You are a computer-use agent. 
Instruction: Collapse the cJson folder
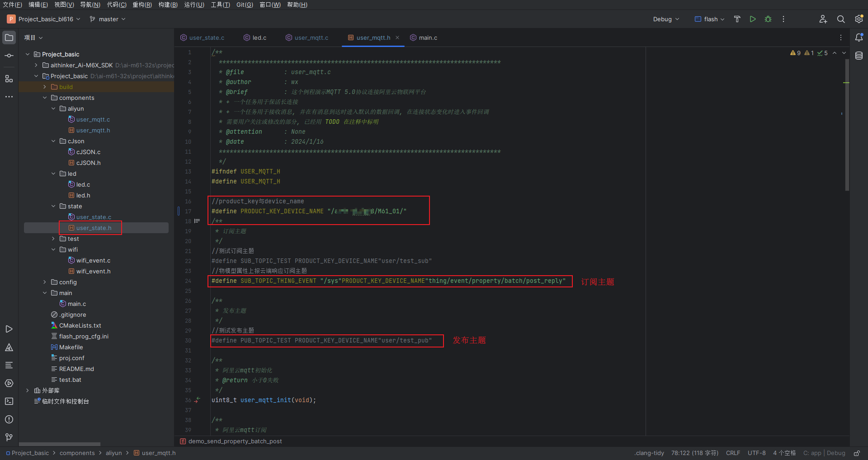point(53,141)
